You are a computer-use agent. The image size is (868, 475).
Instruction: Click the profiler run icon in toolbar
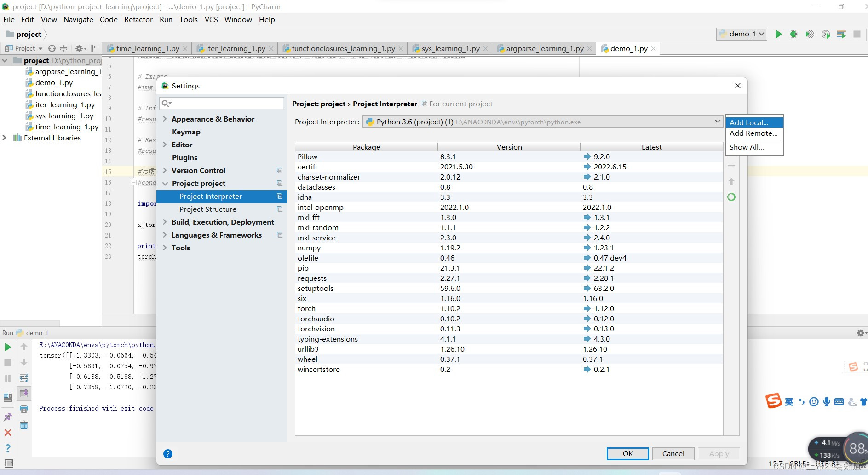[826, 34]
